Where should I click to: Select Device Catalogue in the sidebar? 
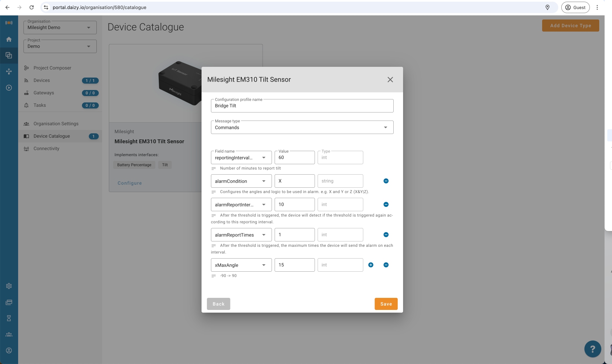tap(60, 136)
